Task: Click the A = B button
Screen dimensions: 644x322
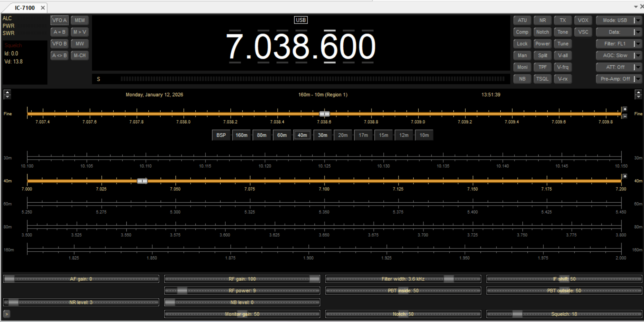Action: [x=60, y=32]
